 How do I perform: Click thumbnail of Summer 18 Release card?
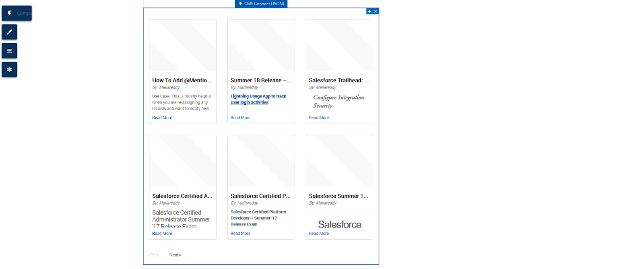pos(261,45)
